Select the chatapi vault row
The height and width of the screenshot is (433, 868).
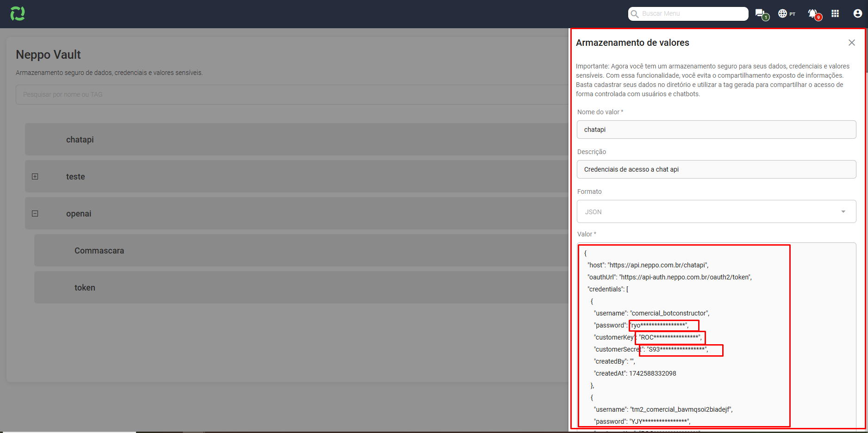point(297,139)
